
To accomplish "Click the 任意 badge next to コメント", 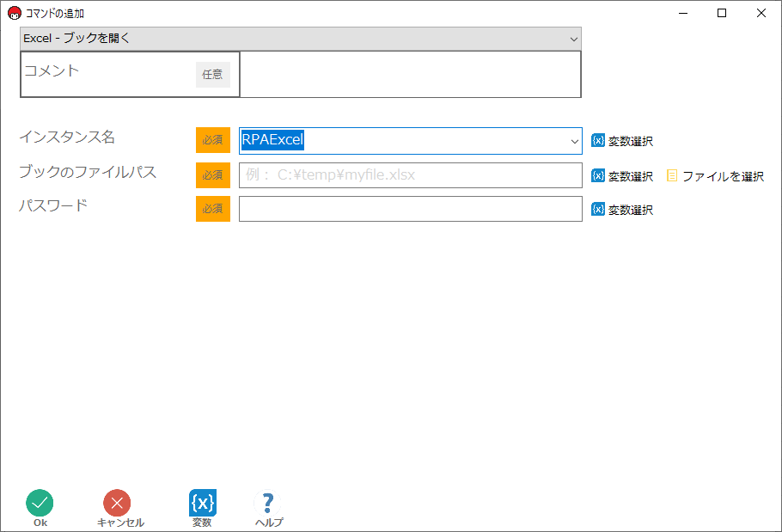I will click(x=213, y=74).
